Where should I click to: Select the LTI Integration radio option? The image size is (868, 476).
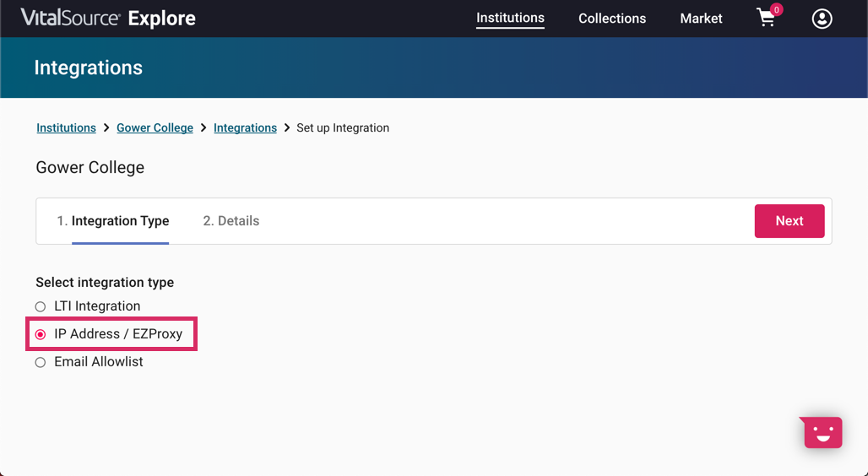(x=41, y=306)
